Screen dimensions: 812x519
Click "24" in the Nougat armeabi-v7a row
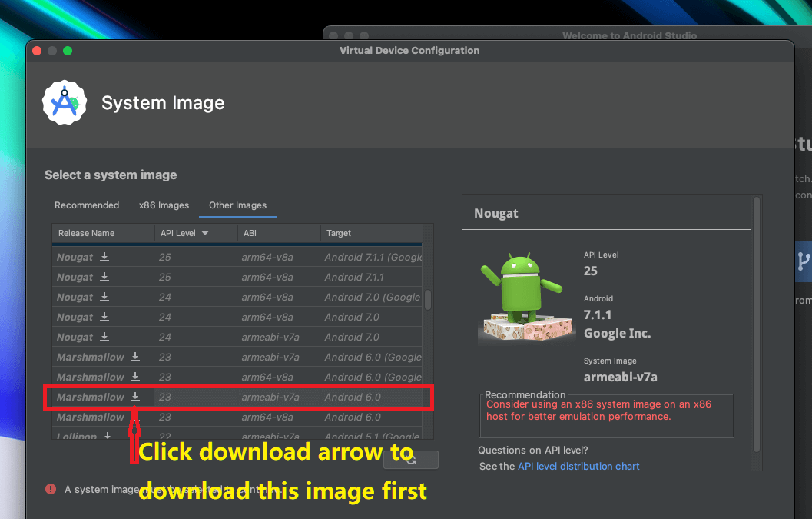(164, 337)
